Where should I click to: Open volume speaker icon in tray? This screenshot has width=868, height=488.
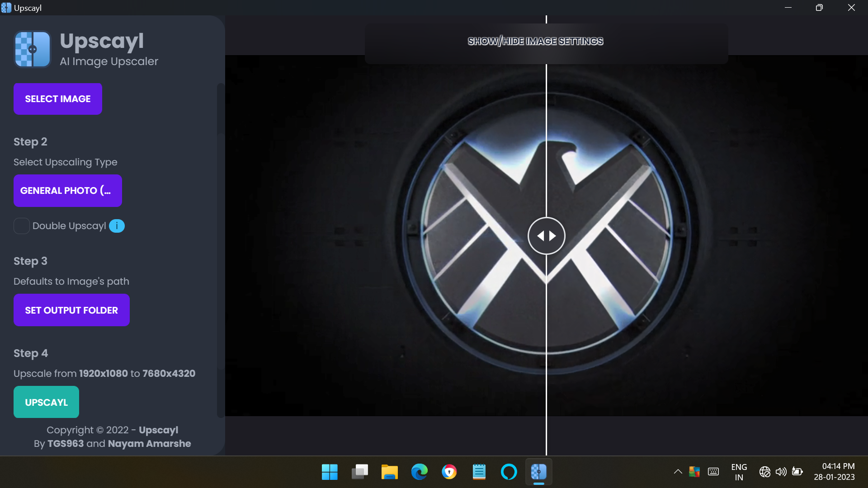(781, 472)
